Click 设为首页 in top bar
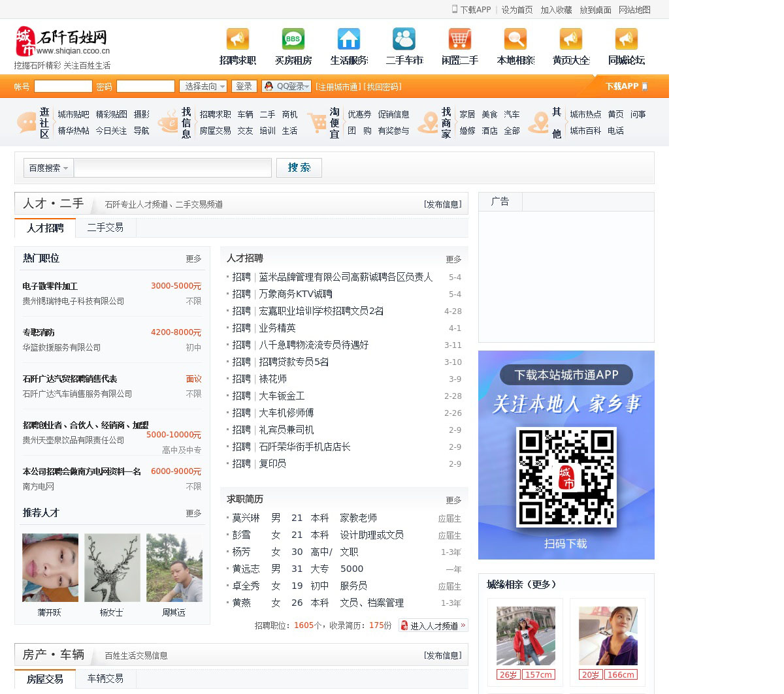 click(517, 10)
